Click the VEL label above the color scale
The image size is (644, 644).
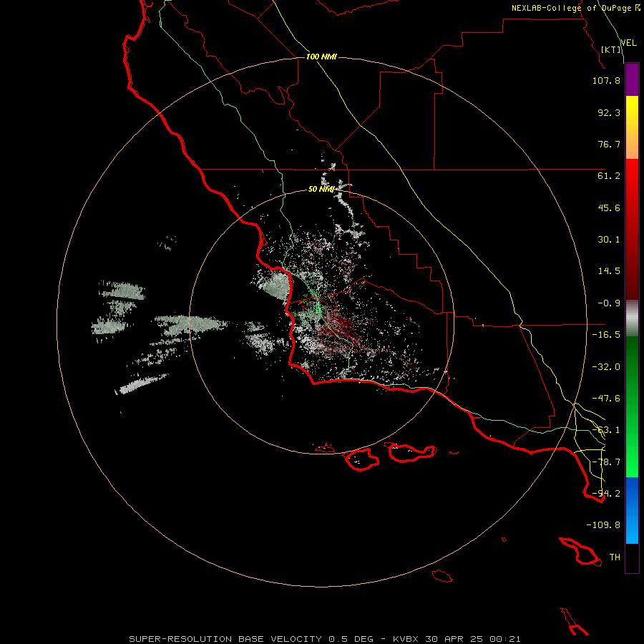[x=628, y=43]
